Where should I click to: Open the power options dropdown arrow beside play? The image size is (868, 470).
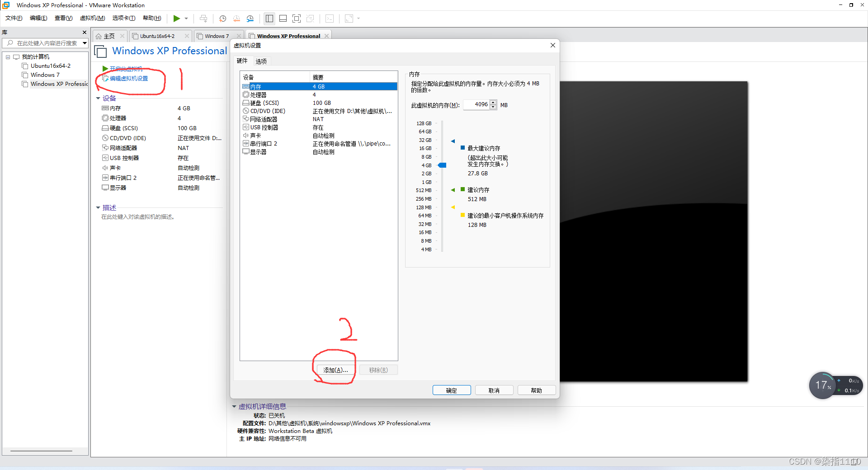186,19
